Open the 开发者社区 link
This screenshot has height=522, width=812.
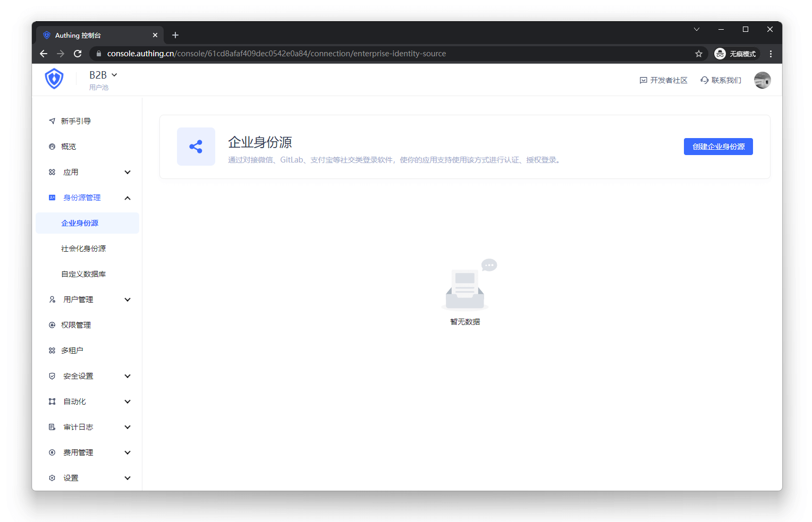664,80
